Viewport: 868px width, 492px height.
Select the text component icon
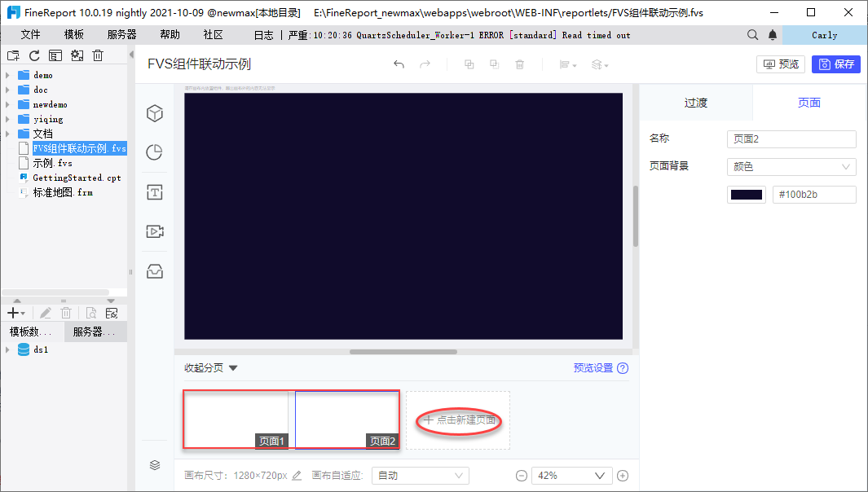click(x=154, y=192)
